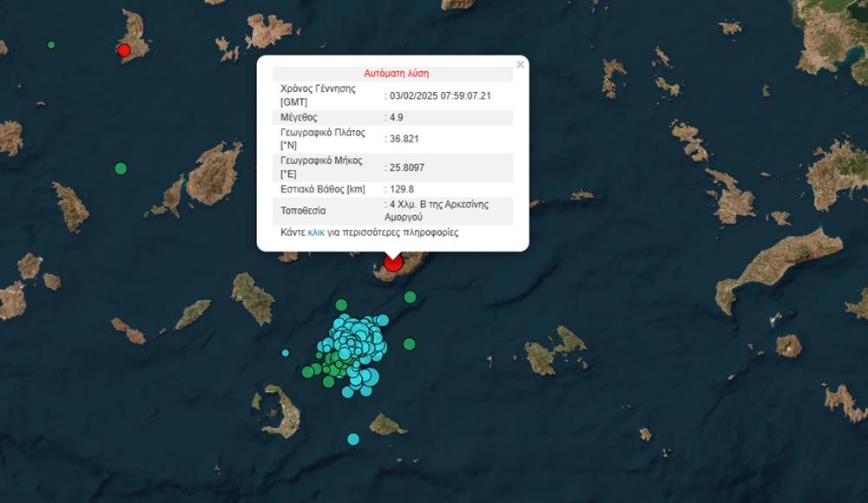Select the green marker just below the red epicenter
The width and height of the screenshot is (868, 503).
[410, 297]
